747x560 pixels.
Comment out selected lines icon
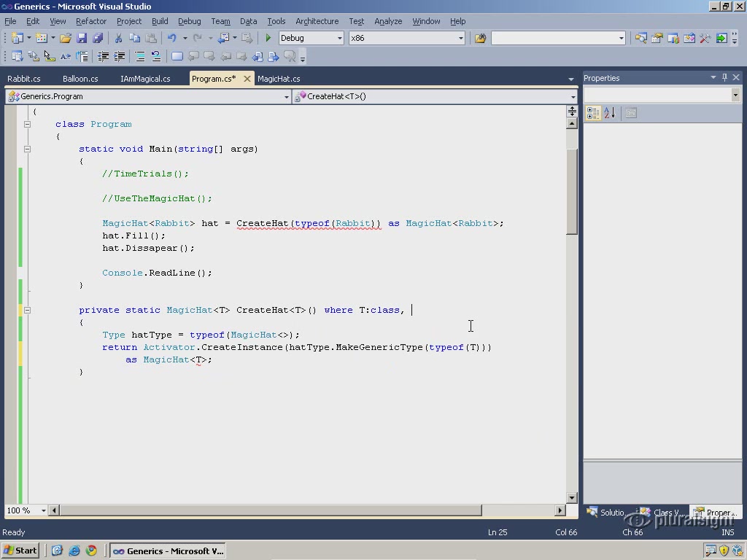(x=140, y=57)
